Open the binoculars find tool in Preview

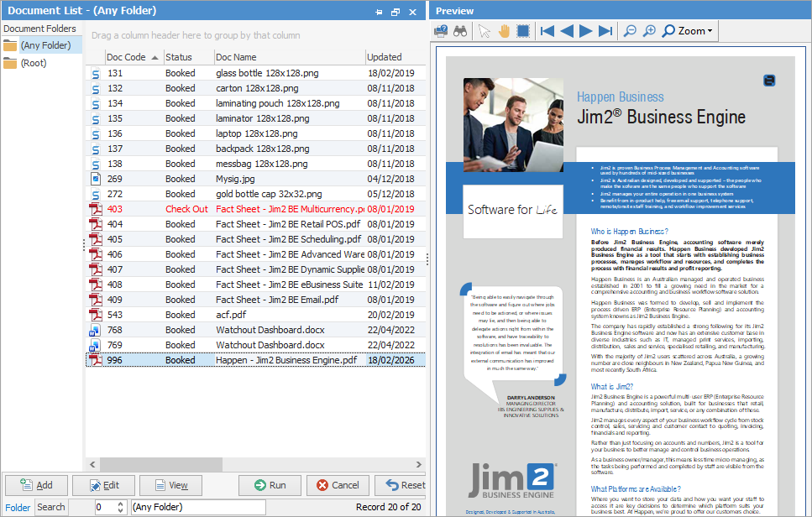click(460, 31)
